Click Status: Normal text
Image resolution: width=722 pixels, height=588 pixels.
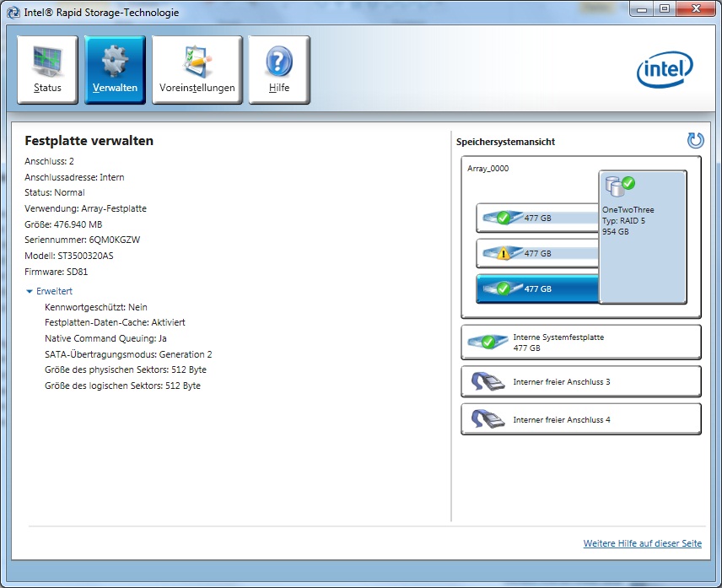(x=55, y=192)
